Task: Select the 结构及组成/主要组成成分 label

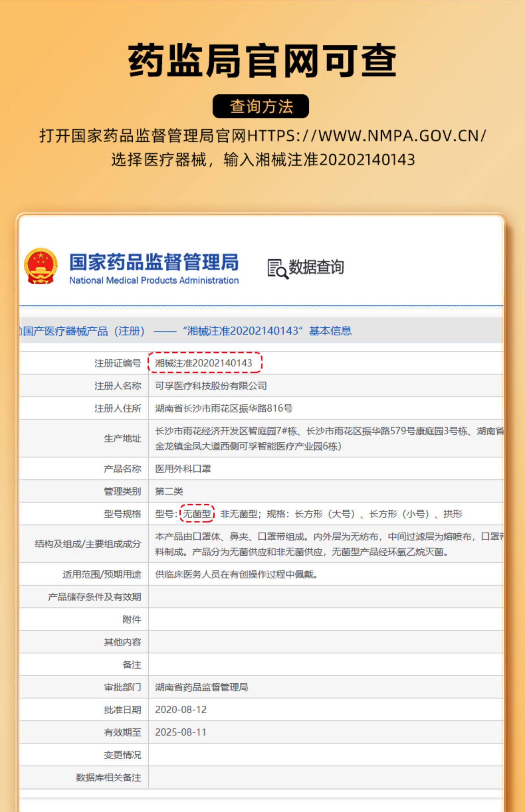Action: (x=88, y=544)
